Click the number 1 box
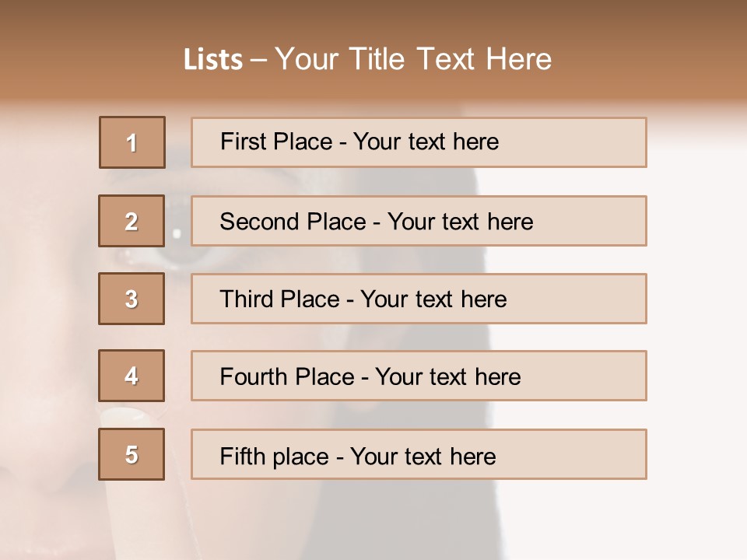The image size is (747, 560). (x=132, y=142)
